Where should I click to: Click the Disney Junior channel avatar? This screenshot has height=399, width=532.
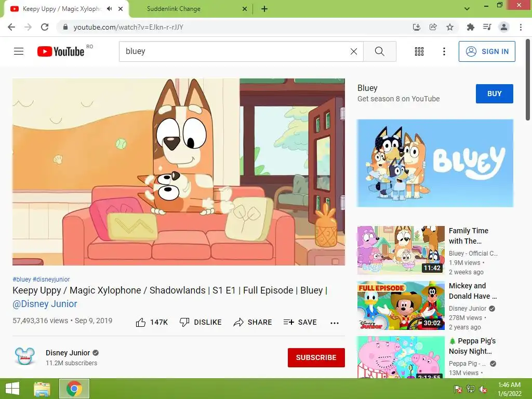(25, 356)
